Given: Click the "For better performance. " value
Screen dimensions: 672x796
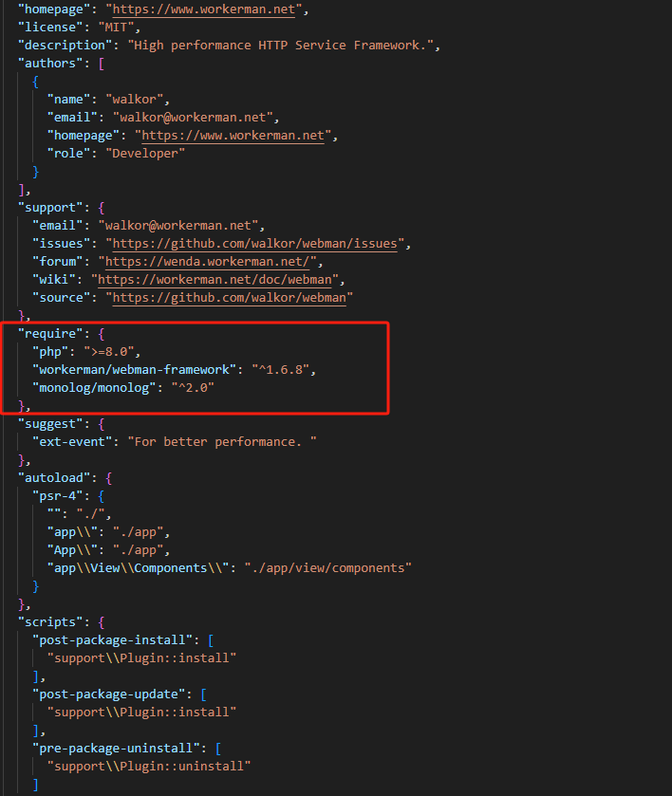Looking at the screenshot, I should [222, 442].
